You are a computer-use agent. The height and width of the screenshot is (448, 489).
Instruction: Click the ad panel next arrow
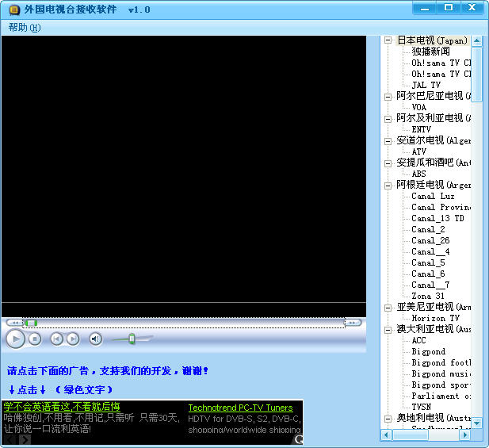25,439
